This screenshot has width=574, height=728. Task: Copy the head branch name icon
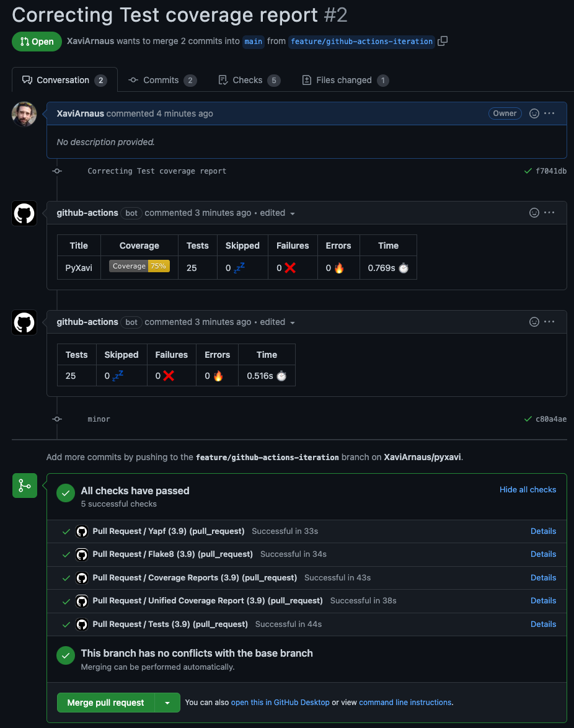coord(443,42)
